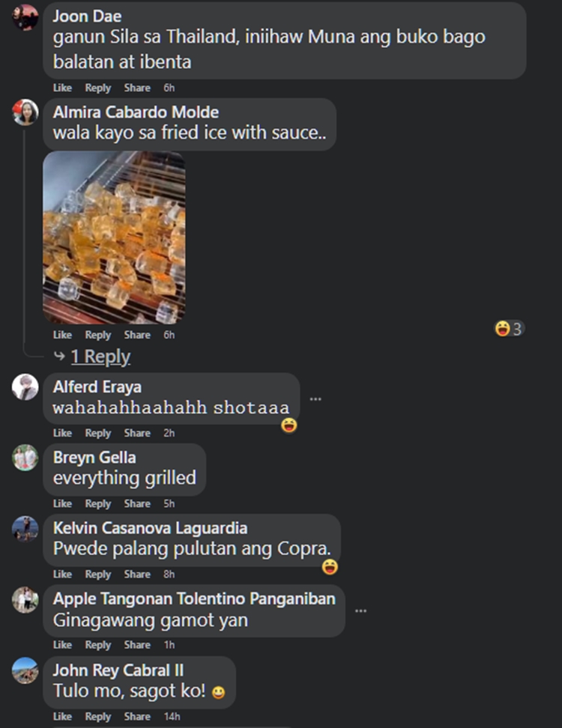This screenshot has width=562, height=728.
Task: Open the fried ice photo attachment
Action: [114, 237]
